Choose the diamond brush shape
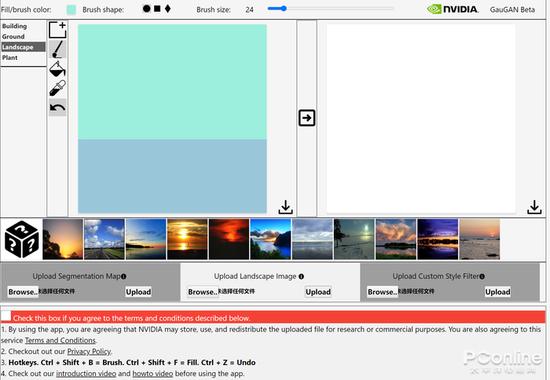The width and height of the screenshot is (550, 380). click(x=168, y=9)
